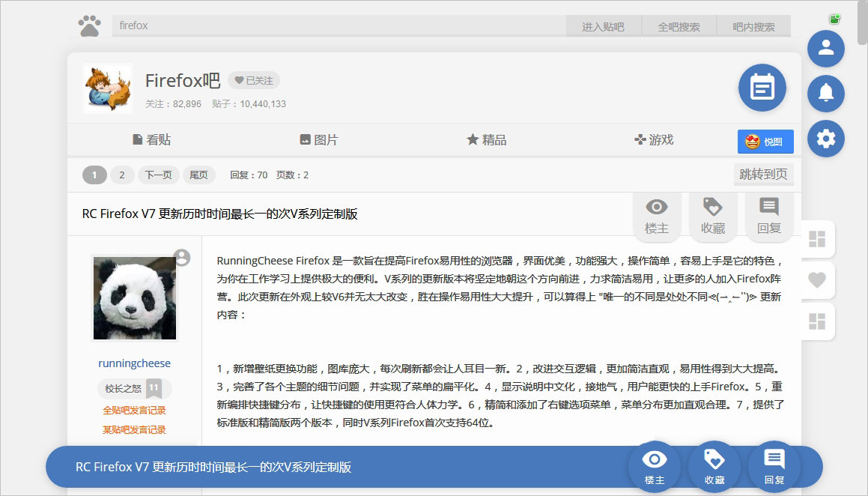
Task: Click the top grid icon in right sidebar
Action: pos(817,239)
